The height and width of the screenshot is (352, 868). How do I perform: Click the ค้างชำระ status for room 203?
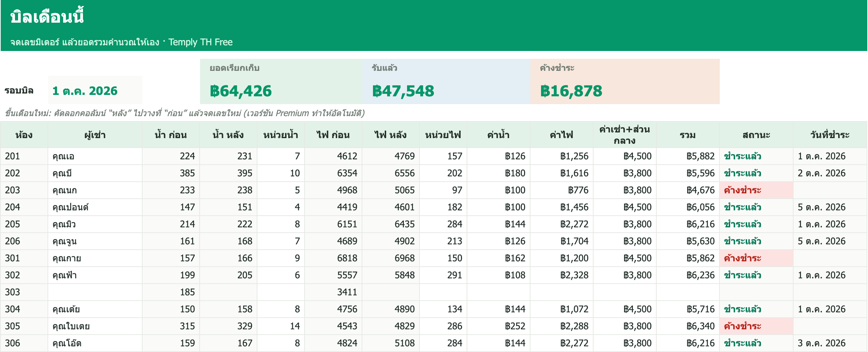(756, 190)
